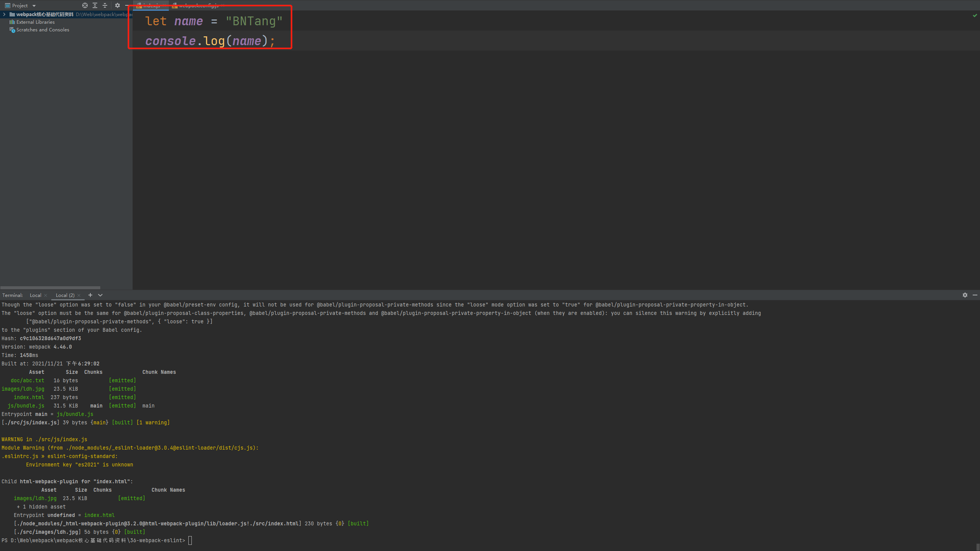Click the Expand All icon in Project panel

95,5
